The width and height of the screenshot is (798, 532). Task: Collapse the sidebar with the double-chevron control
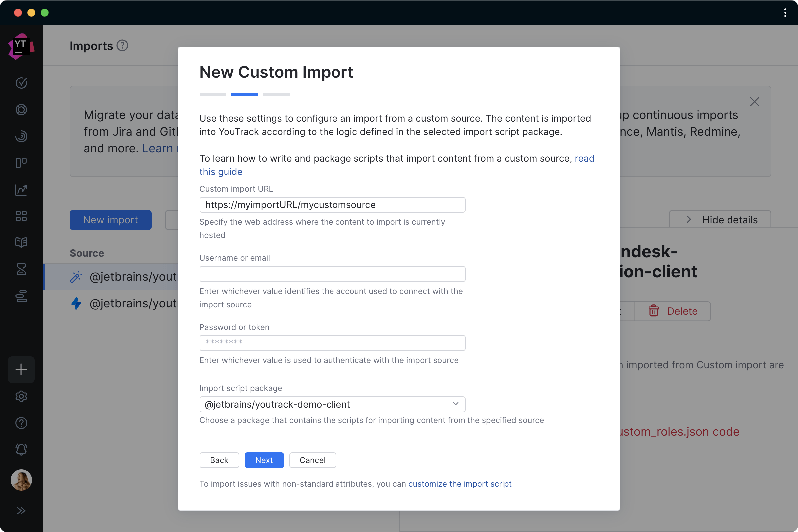(21, 511)
